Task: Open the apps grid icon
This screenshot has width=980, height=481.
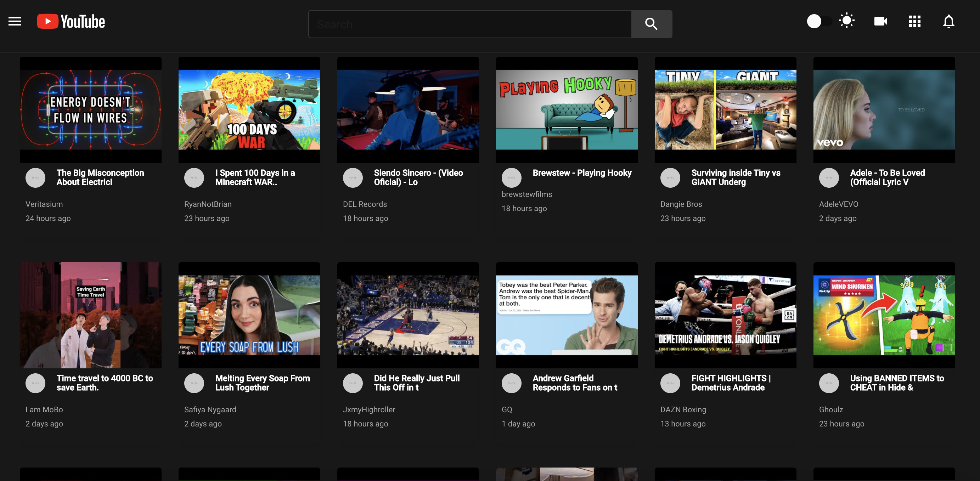Action: [914, 21]
